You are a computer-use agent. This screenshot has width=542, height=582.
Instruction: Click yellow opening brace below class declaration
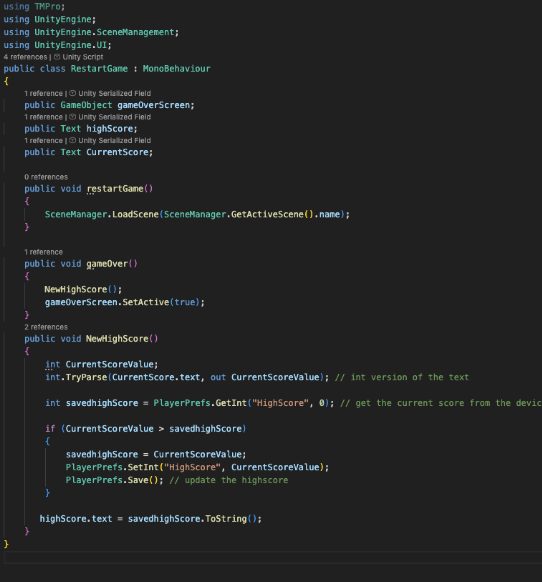[6, 81]
